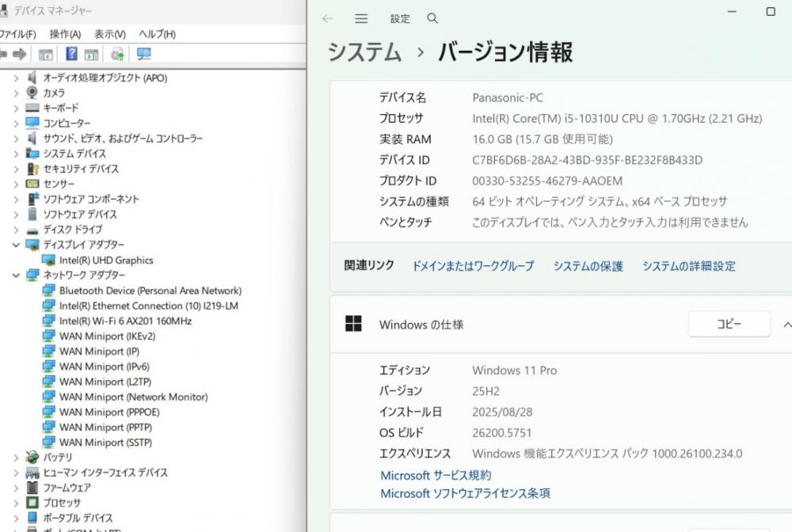The image size is (792, 532).
Task: Select WAN Miniport (L2TP) entry
Action: pos(105,381)
